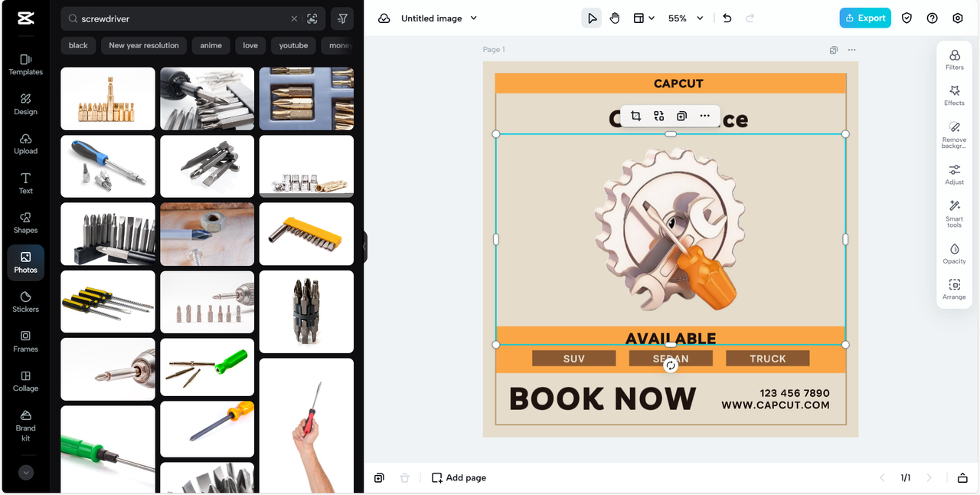Open the 55% zoom dropdown
This screenshot has height=495, width=980.
coord(685,18)
